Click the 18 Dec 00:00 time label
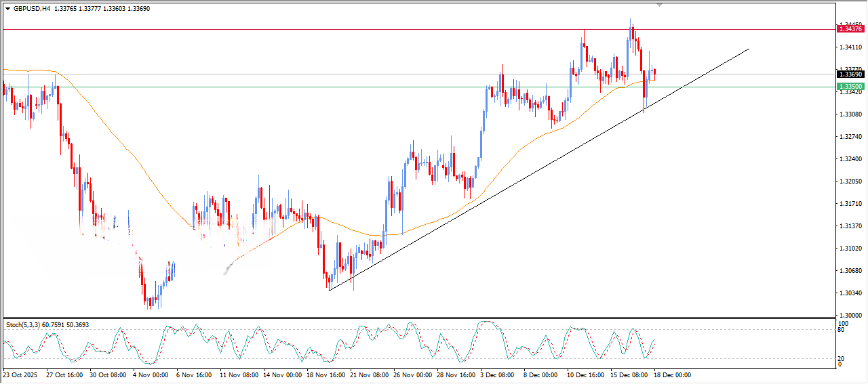 [671, 375]
